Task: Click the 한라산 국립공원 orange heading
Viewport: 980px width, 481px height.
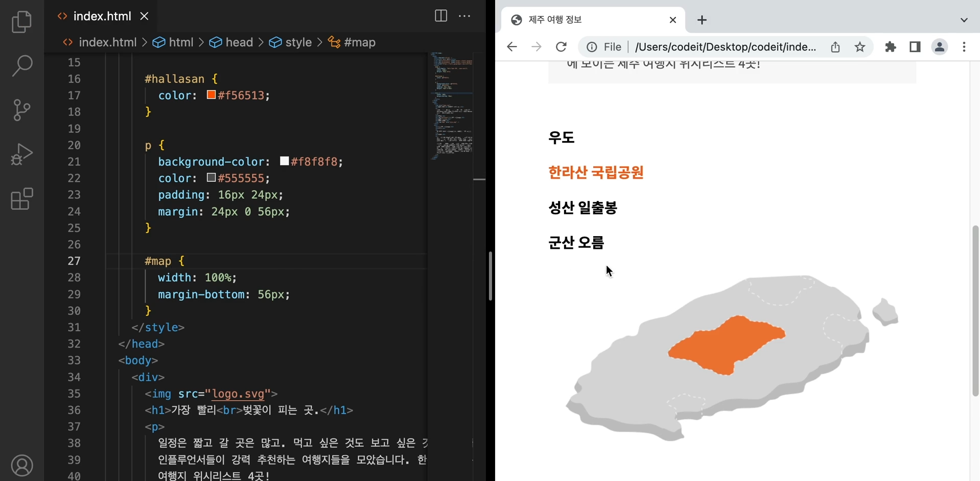Action: [x=596, y=173]
